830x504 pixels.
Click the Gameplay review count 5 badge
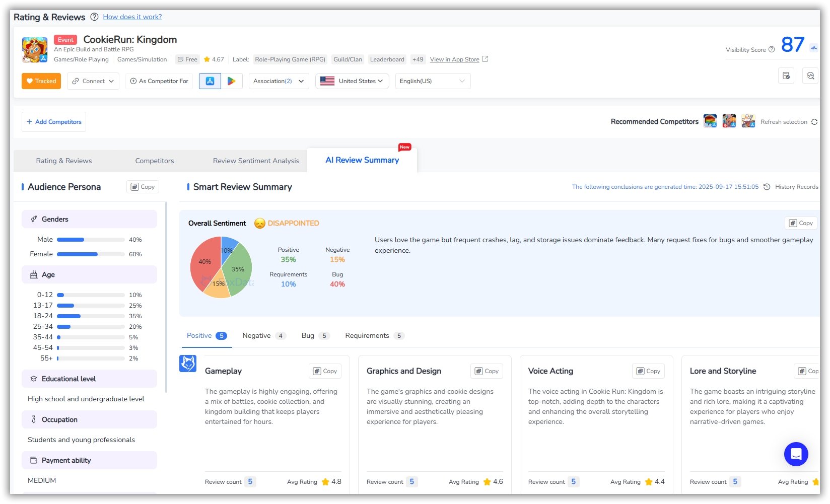(x=250, y=482)
